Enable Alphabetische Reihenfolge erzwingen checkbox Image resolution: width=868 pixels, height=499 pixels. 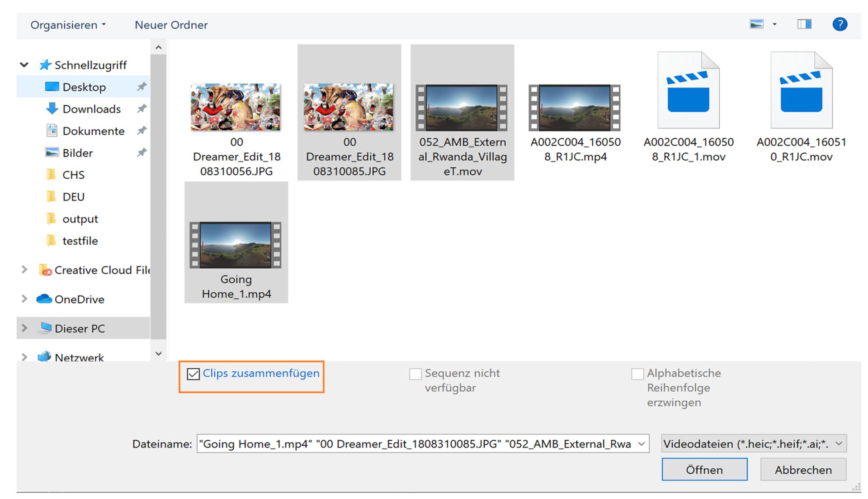tap(637, 374)
